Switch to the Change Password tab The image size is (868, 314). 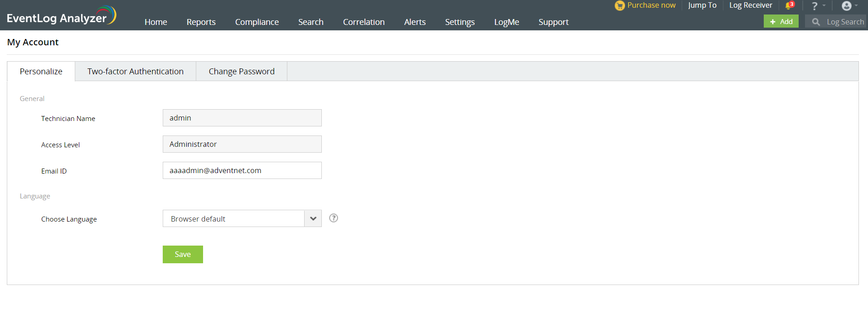pyautogui.click(x=242, y=71)
